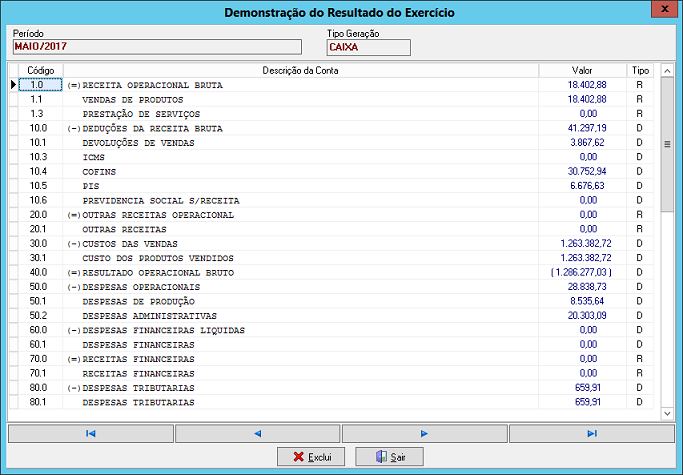
Task: Click the grid scrollbar up arrow
Action: [667, 71]
